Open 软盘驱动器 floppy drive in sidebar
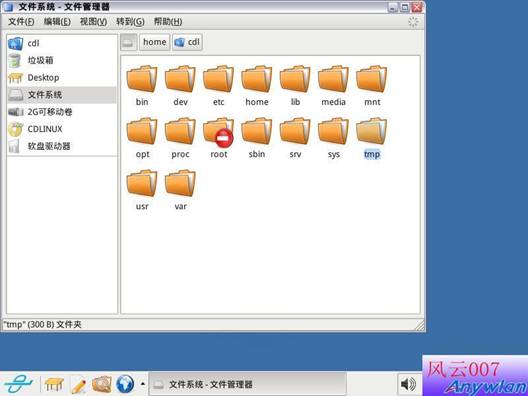Image resolution: width=528 pixels, height=396 pixels. click(x=62, y=146)
